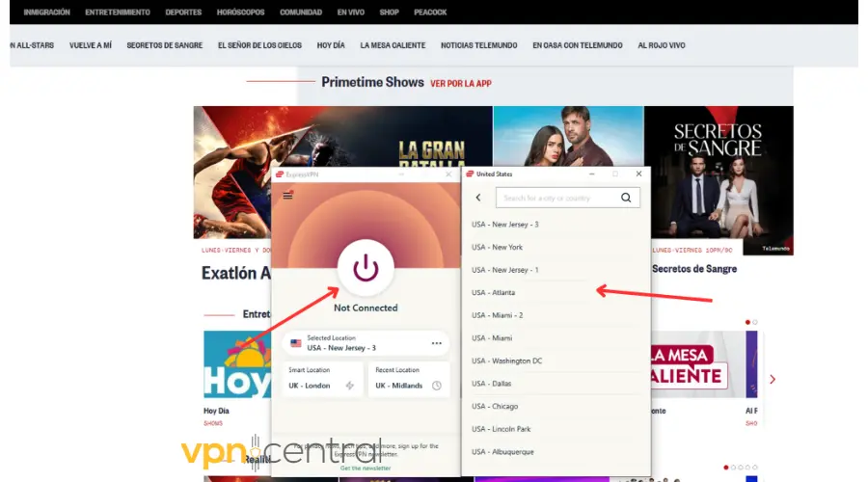This screenshot has height=482, width=868.
Task: Choose Recent Location UK - Midlands
Action: click(x=409, y=379)
